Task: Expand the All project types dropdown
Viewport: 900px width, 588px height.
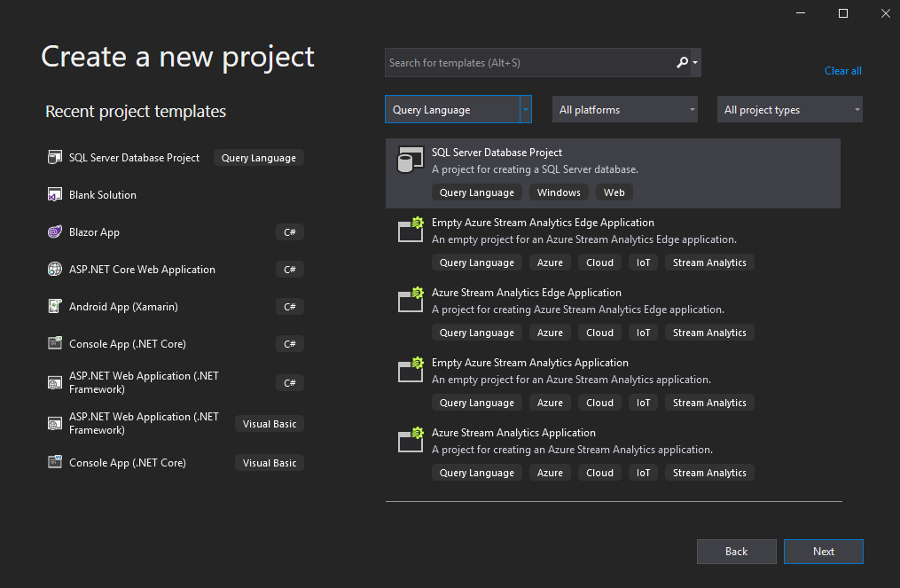Action: coord(789,110)
